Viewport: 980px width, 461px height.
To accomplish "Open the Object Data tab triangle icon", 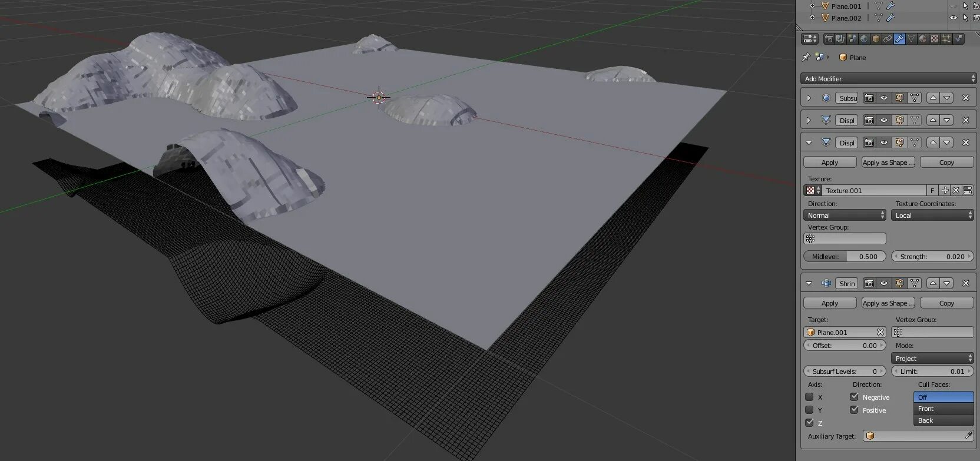I will coord(911,39).
